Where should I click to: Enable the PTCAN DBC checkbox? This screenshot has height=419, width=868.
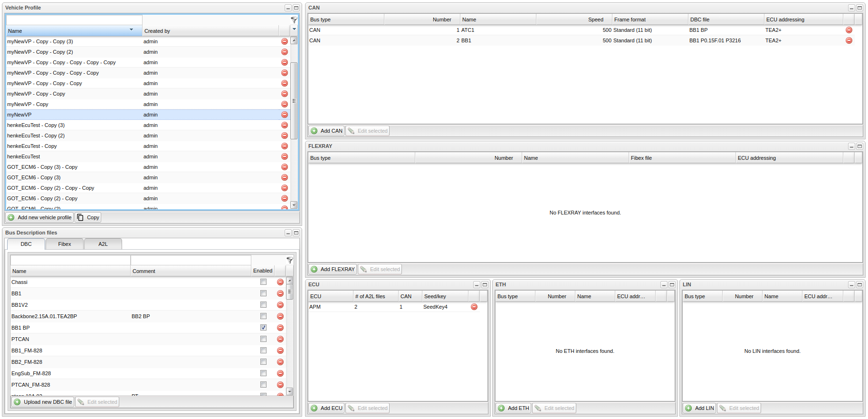click(263, 339)
